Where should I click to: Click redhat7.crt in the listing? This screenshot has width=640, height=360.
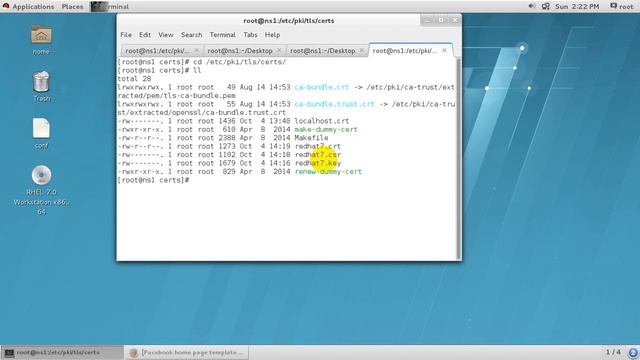(318, 146)
